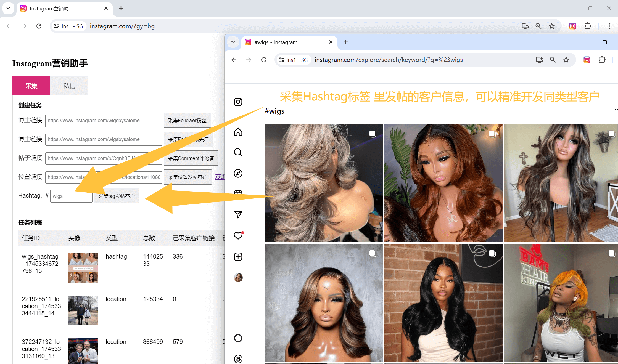Viewport: 618px width, 364px height.
Task: Open Chrome three-dot menu in back window
Action: coord(609,26)
